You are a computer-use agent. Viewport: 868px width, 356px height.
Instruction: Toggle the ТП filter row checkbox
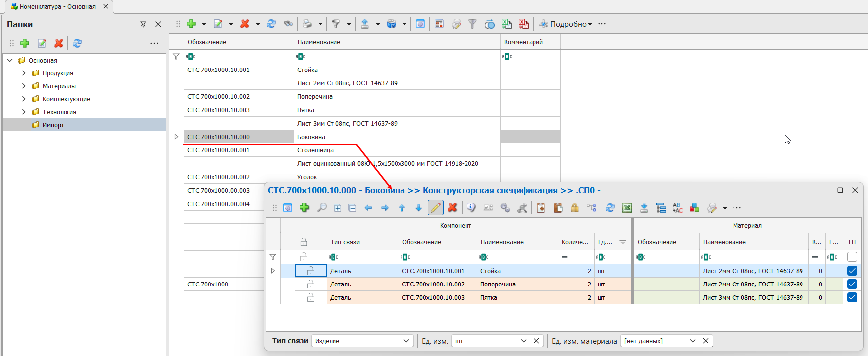pos(852,257)
